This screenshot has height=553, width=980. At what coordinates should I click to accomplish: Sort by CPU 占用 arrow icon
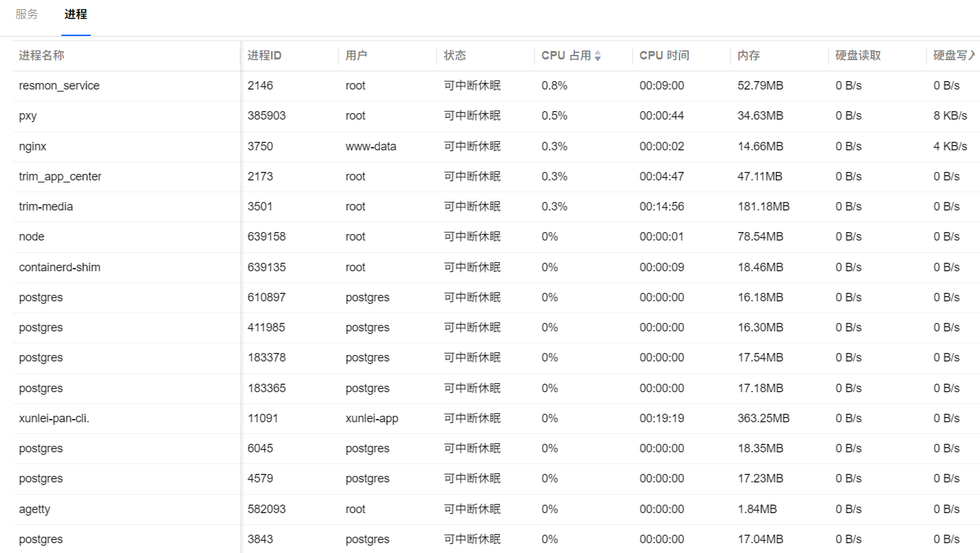(x=598, y=56)
